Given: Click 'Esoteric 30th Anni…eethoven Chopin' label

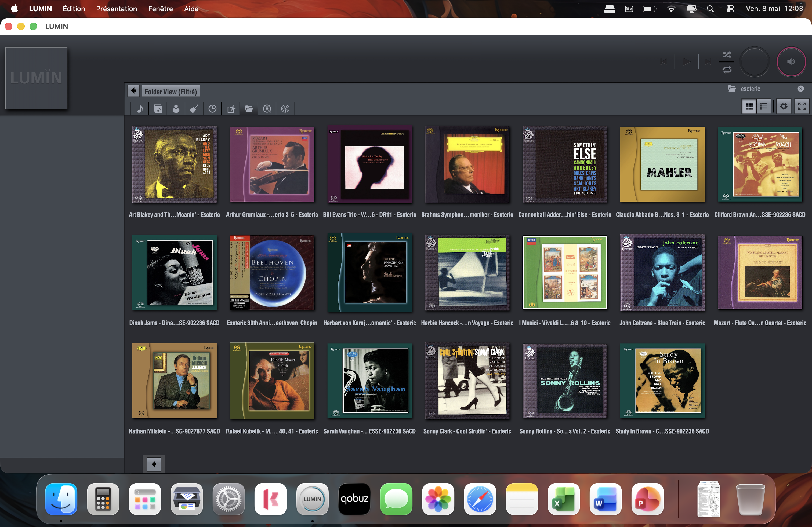Looking at the screenshot, I should [x=272, y=323].
